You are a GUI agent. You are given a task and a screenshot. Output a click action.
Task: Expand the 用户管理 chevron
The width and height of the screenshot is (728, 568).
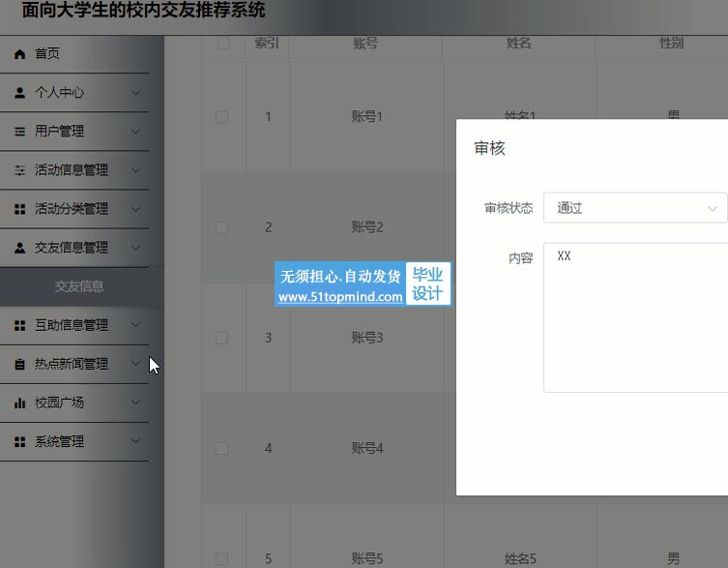pos(135,132)
